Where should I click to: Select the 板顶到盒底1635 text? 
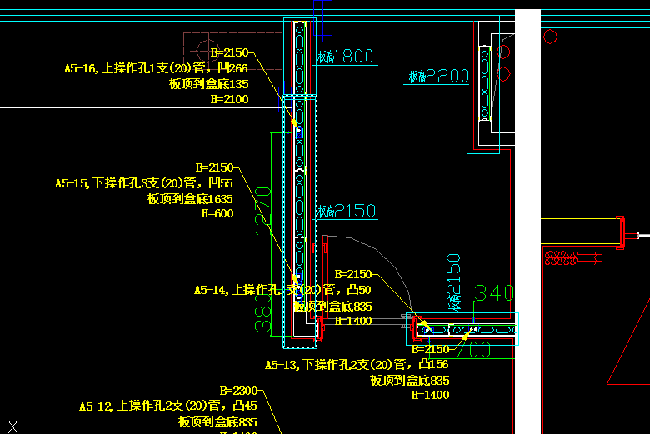190,199
